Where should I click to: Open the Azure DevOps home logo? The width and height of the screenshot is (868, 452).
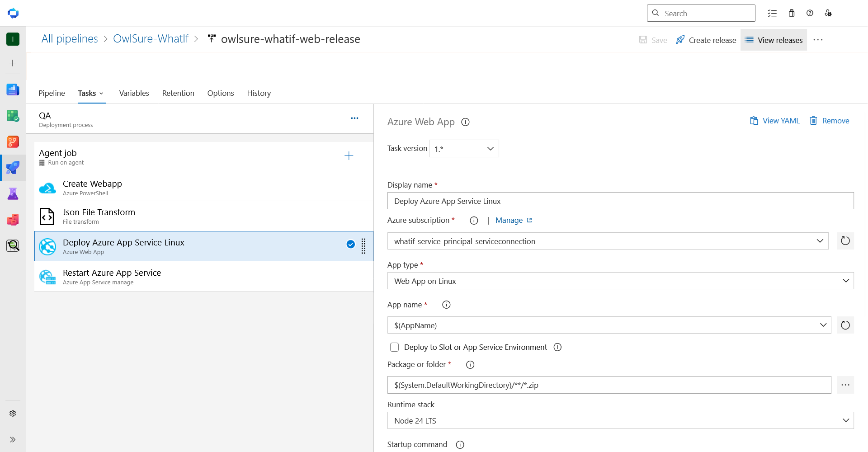(13, 13)
